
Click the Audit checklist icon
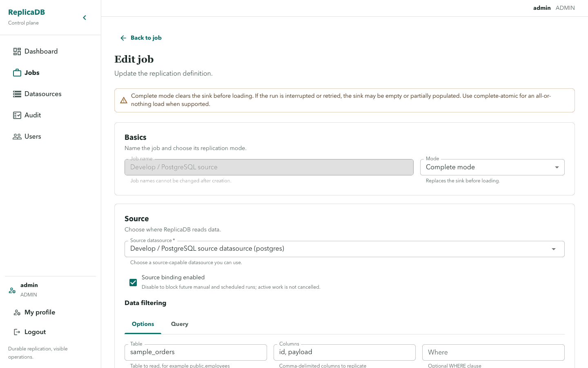(17, 115)
